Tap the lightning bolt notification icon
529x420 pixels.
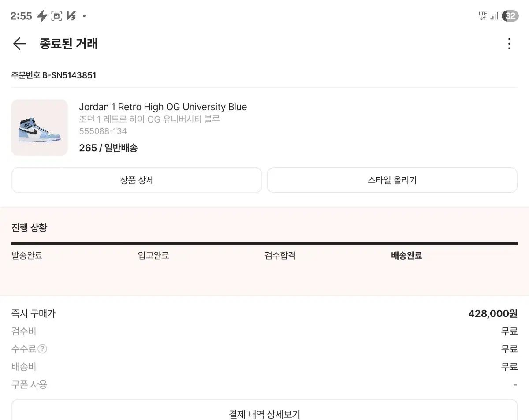pos(42,16)
